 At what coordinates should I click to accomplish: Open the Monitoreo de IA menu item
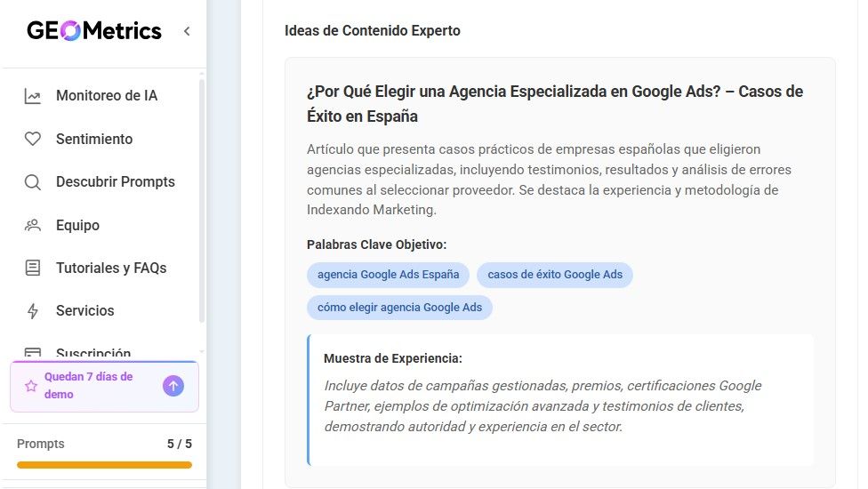click(x=107, y=96)
